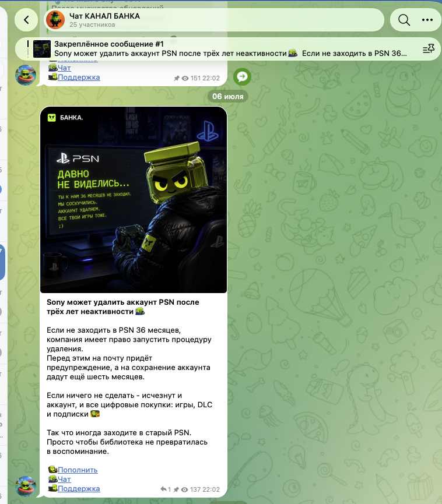The height and width of the screenshot is (504, 442).
Task: Open the Чат link in the lower post
Action: click(64, 480)
